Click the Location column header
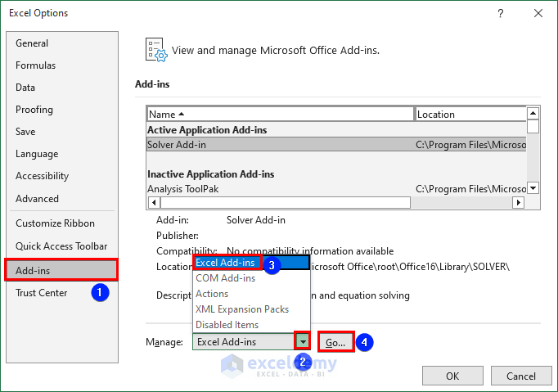Image resolution: width=558 pixels, height=392 pixels. (470, 115)
